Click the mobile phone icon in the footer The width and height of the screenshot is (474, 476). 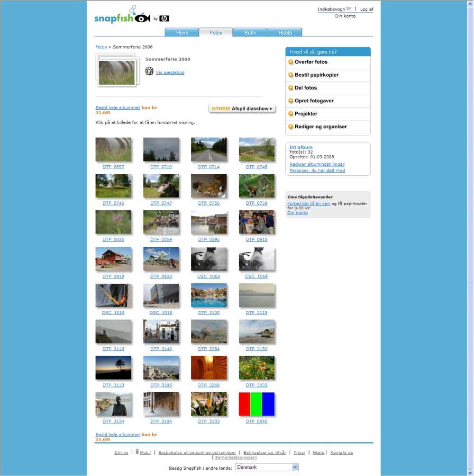point(137,452)
